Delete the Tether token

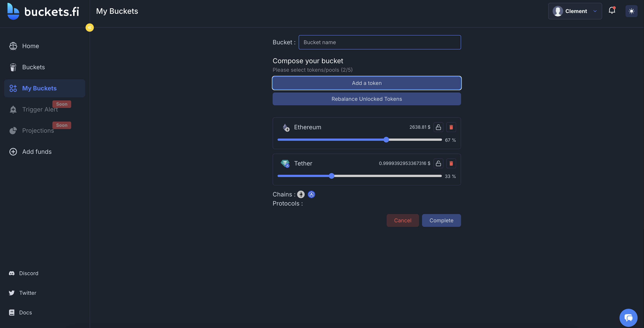451,163
